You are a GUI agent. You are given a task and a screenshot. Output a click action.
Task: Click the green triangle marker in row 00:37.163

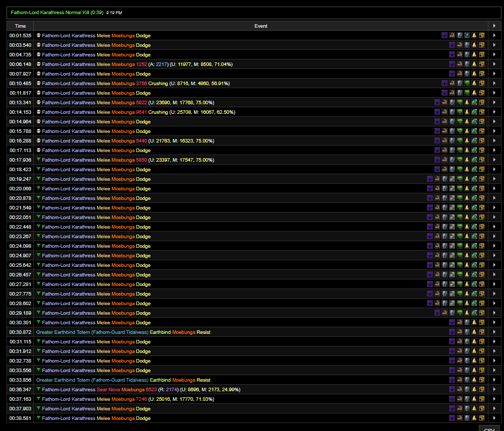point(39,399)
